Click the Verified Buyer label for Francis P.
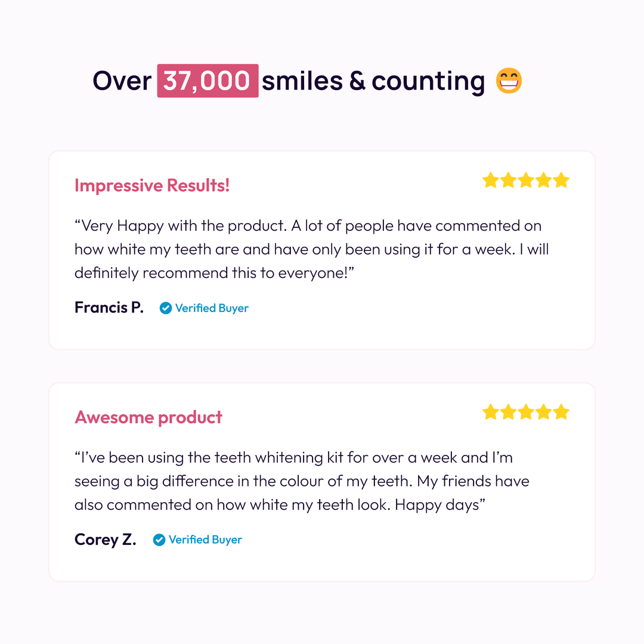 click(212, 308)
